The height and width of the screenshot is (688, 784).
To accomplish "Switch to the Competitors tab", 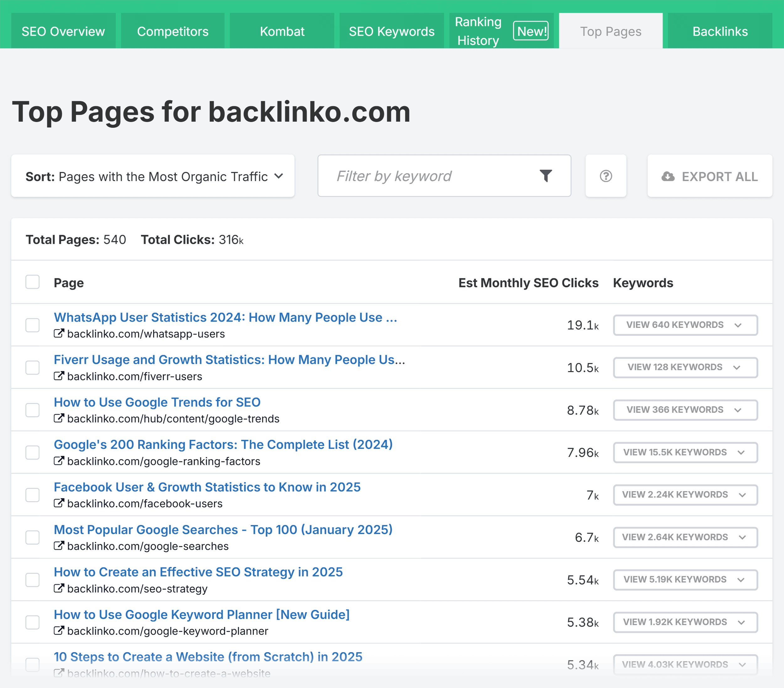I will point(172,31).
